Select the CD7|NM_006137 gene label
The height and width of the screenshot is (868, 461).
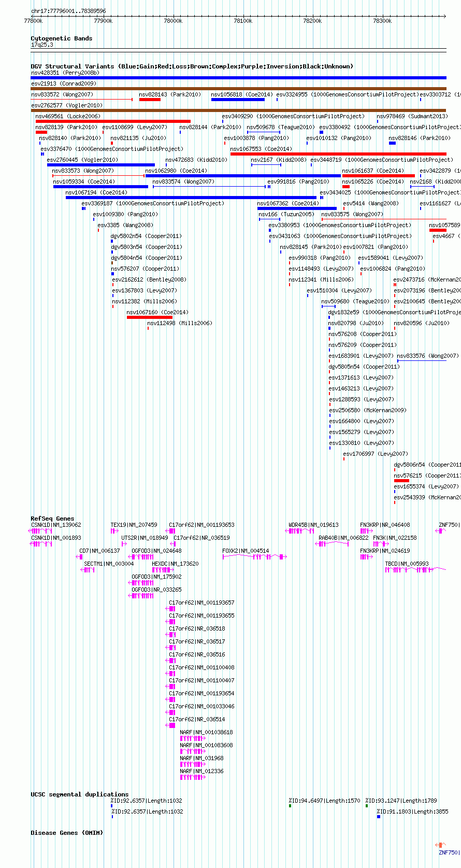coord(99,551)
